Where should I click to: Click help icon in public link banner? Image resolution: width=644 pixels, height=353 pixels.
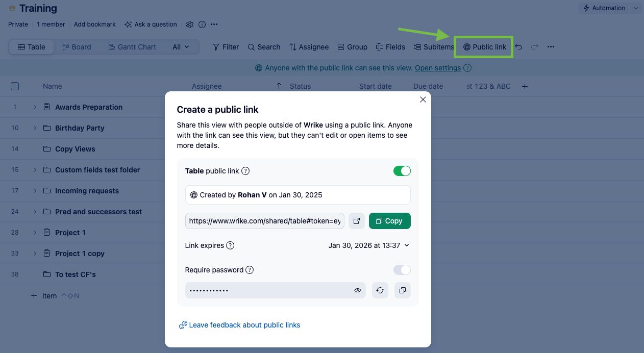click(x=467, y=68)
